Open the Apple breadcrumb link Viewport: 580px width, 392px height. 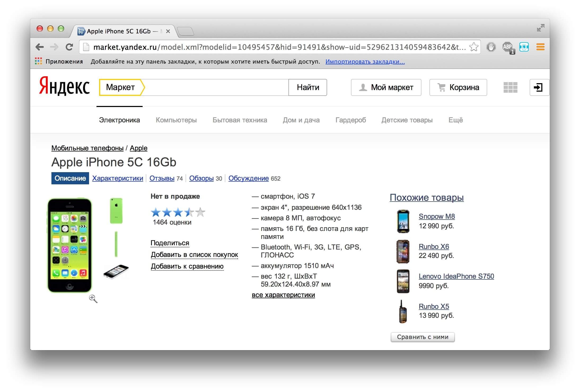138,148
